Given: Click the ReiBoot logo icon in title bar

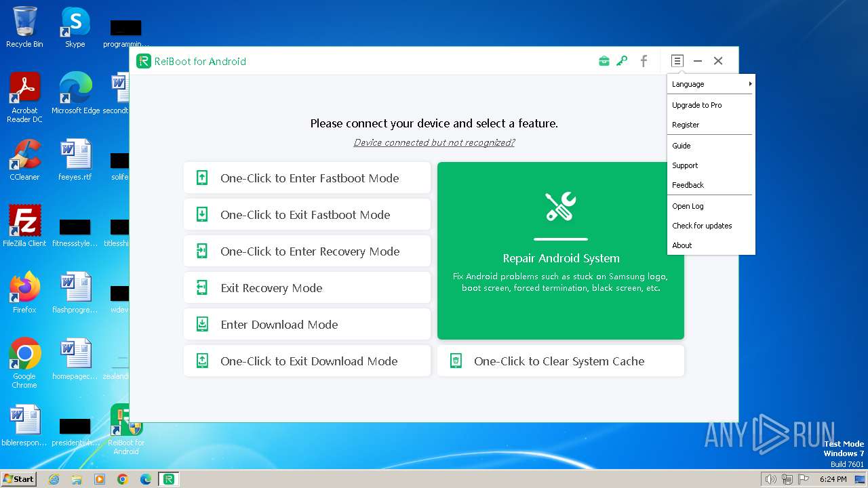Looking at the screenshot, I should coord(143,62).
